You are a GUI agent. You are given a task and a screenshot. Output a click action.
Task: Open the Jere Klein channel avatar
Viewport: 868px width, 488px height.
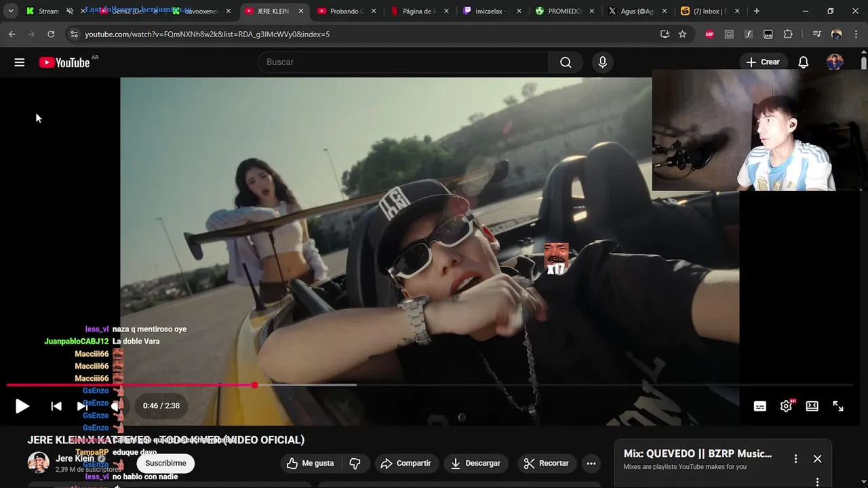pyautogui.click(x=38, y=462)
